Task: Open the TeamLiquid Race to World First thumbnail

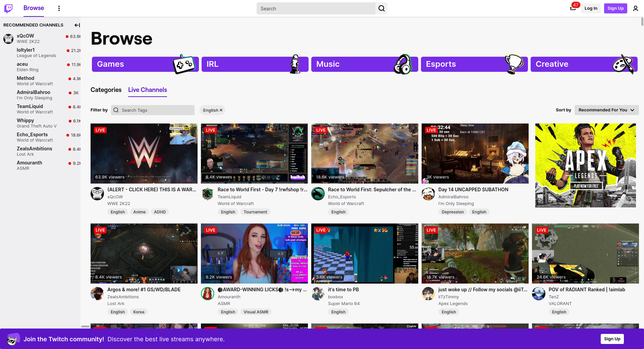Action: pos(254,153)
